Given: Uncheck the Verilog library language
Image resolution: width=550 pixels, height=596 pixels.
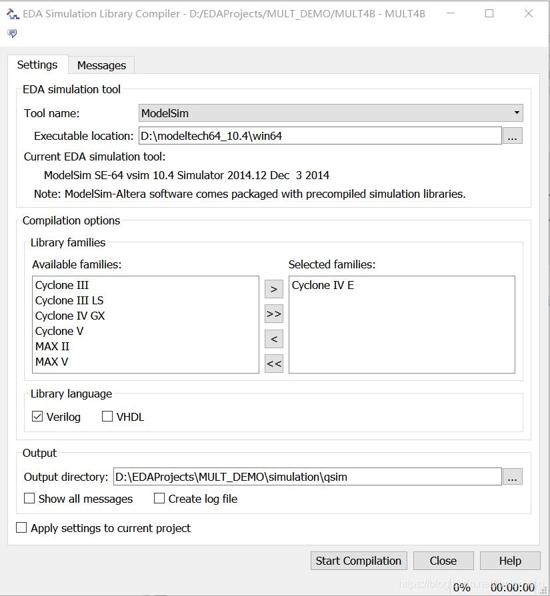Looking at the screenshot, I should pos(37,417).
